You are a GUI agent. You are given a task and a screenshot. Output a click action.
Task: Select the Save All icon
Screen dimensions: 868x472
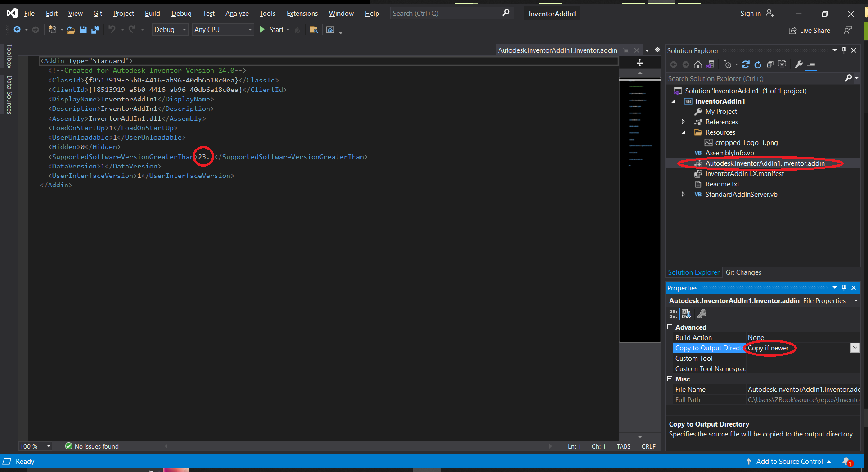tap(95, 30)
